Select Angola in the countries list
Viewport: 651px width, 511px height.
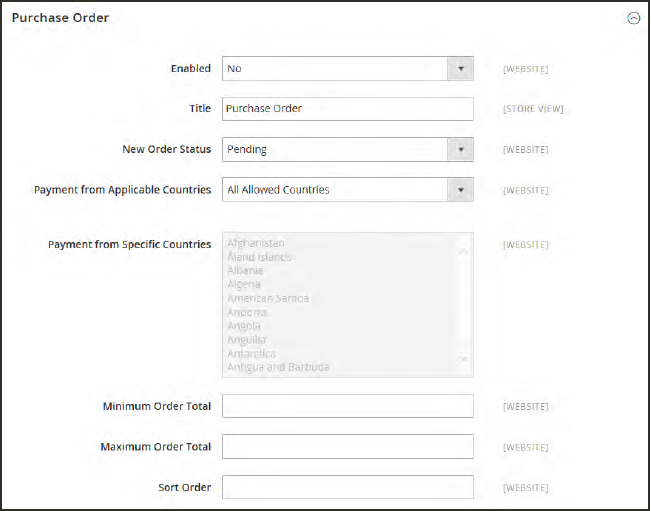pyautogui.click(x=244, y=326)
